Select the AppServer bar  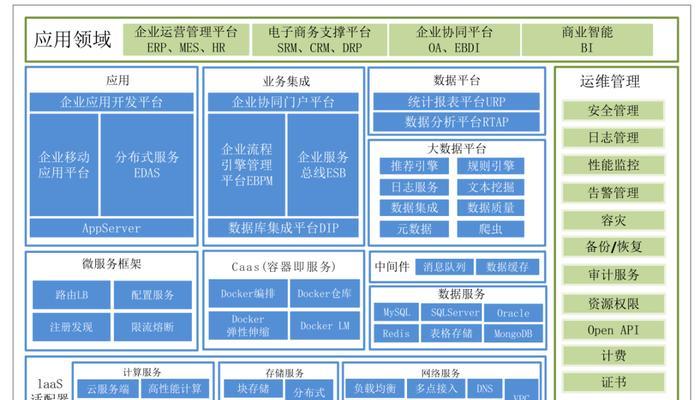pyautogui.click(x=112, y=228)
